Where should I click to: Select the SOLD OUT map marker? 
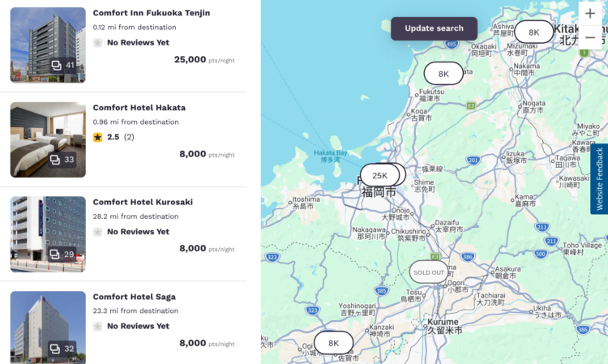point(429,272)
